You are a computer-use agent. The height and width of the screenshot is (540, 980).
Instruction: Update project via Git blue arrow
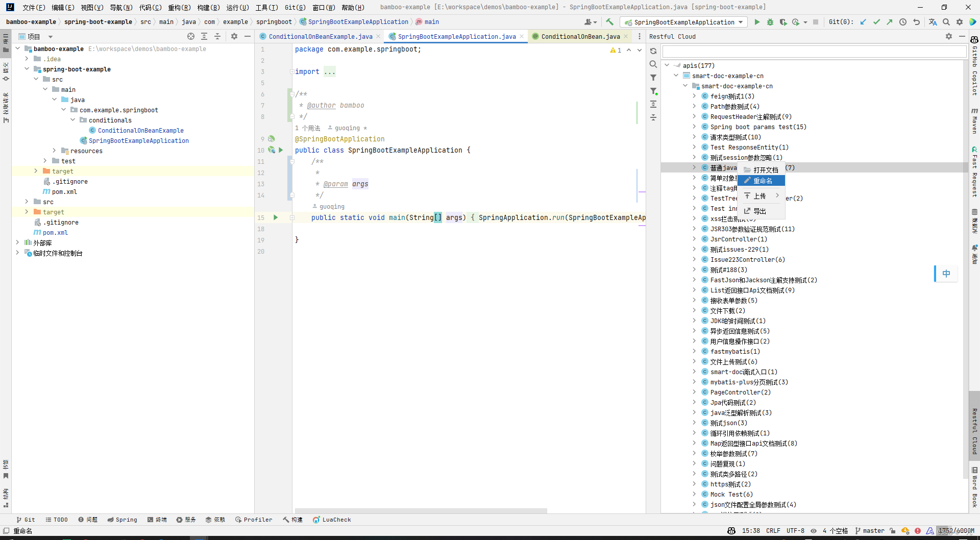863,22
